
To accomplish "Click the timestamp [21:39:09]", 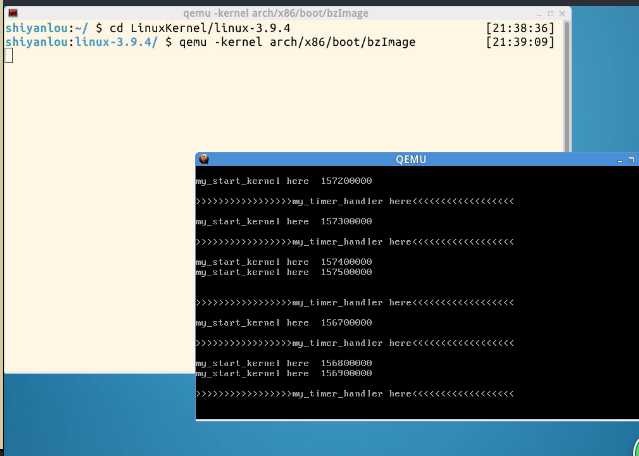I will point(520,42).
